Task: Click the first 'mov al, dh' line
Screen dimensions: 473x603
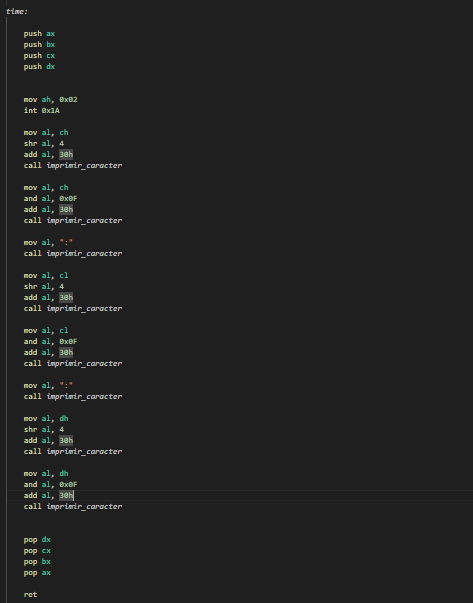Action: click(46, 419)
